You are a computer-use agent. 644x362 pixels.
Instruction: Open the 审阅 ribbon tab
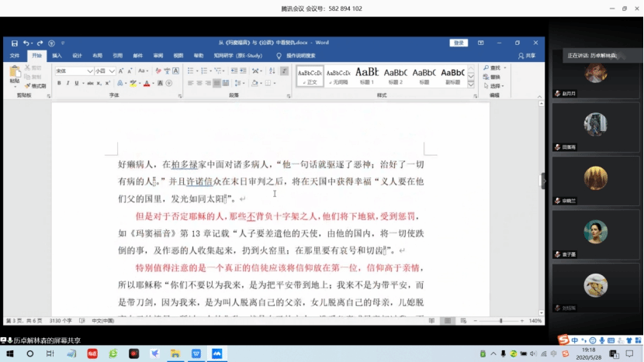click(x=158, y=56)
